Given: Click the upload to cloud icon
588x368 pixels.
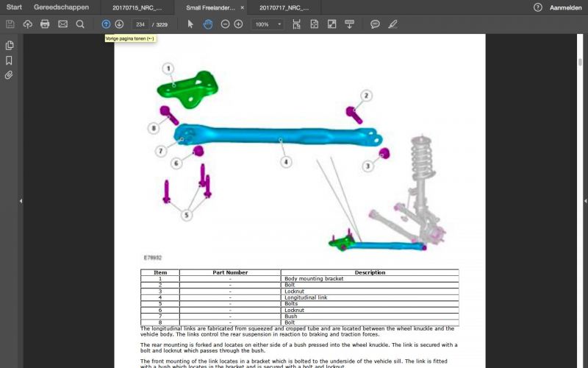Looking at the screenshot, I should click(x=27, y=24).
